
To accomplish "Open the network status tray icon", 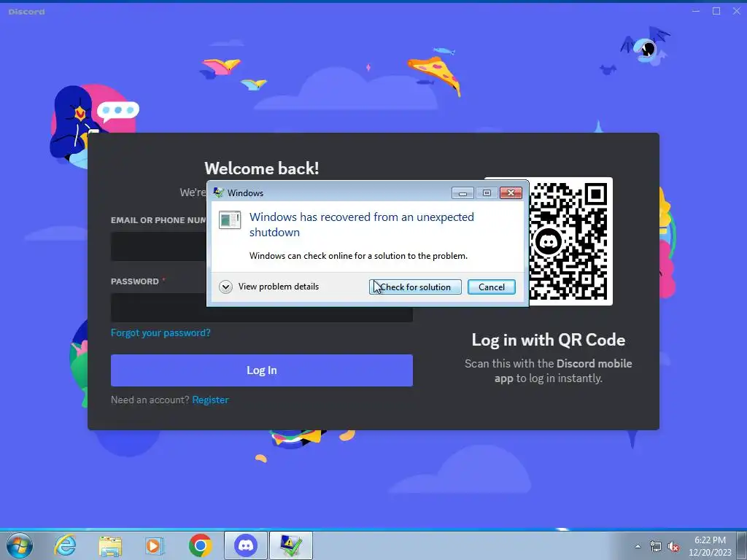I will (656, 546).
